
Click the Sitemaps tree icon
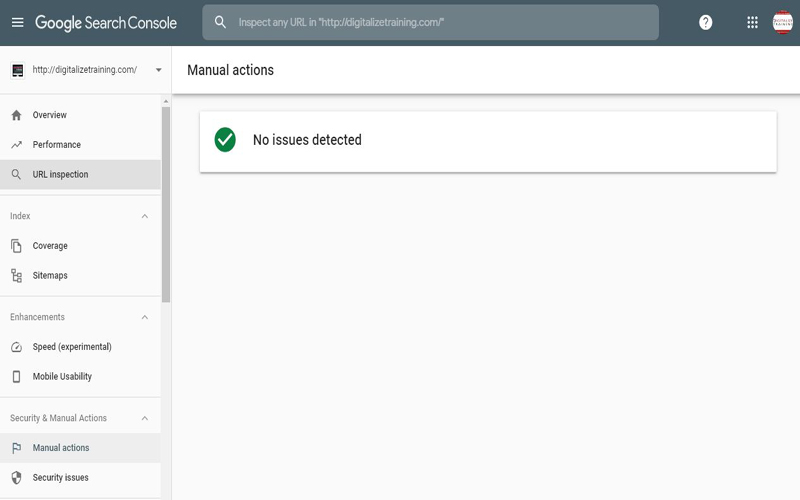pyautogui.click(x=16, y=276)
